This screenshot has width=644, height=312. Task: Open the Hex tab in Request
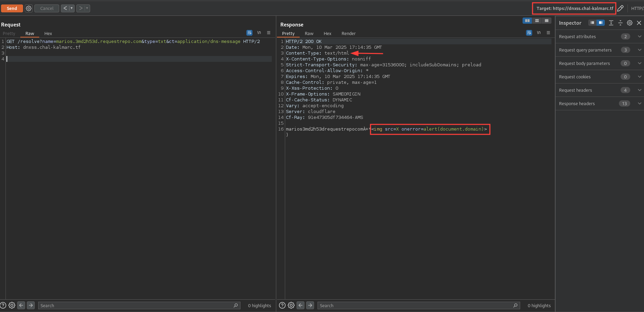(48, 34)
